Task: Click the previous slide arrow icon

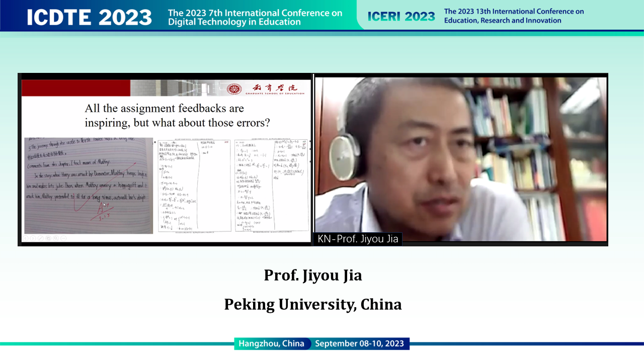Action: click(x=26, y=238)
